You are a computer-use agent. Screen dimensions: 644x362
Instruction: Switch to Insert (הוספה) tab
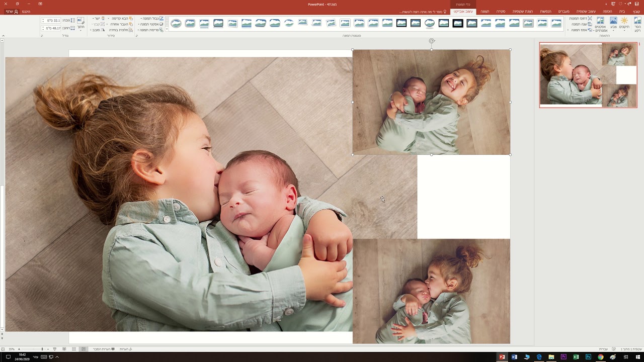(608, 12)
